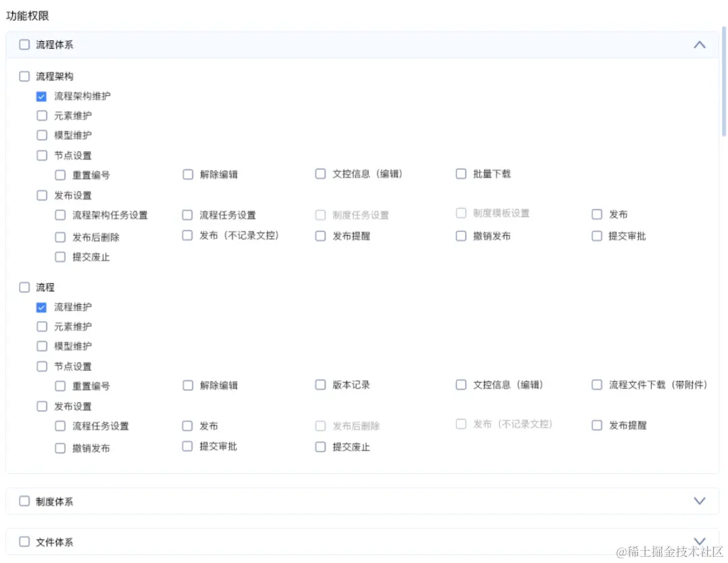This screenshot has height=563, width=728.
Task: Select 撤销发布 in the 流程架构 group
Action: click(x=461, y=236)
